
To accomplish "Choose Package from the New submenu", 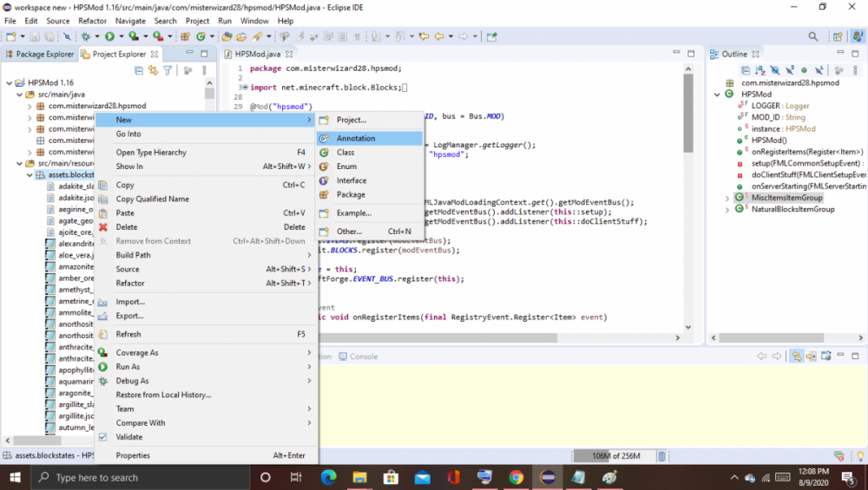I will [369, 194].
